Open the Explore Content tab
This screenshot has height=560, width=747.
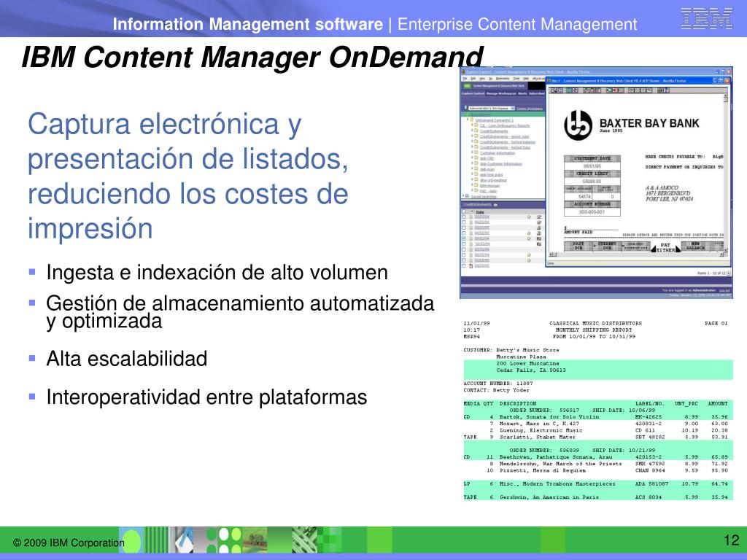[473, 94]
